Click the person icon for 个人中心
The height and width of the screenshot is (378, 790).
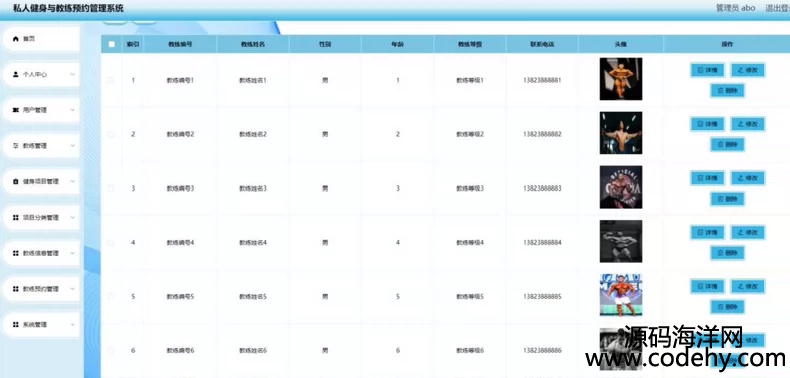point(15,75)
